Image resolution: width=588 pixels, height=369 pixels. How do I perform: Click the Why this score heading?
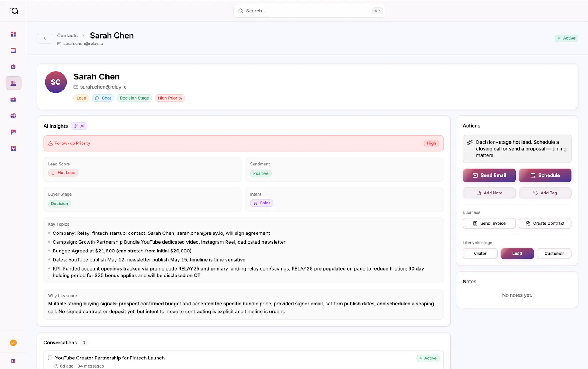62,296
